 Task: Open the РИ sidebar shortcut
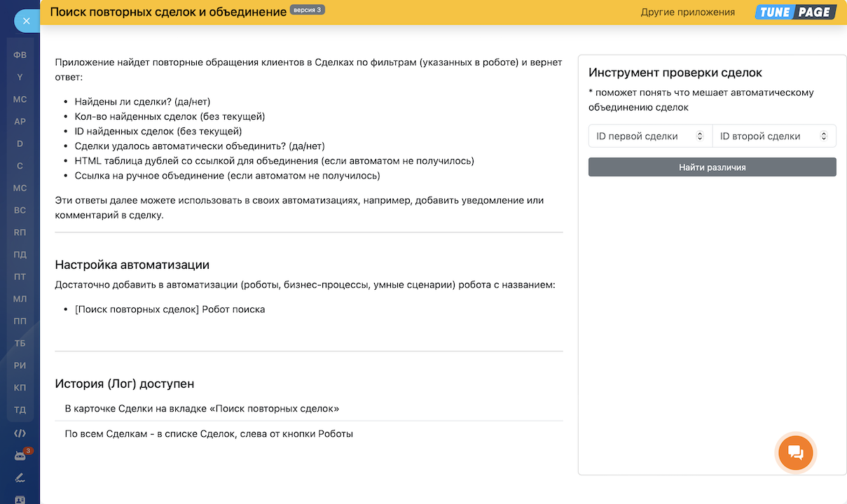pyautogui.click(x=20, y=365)
